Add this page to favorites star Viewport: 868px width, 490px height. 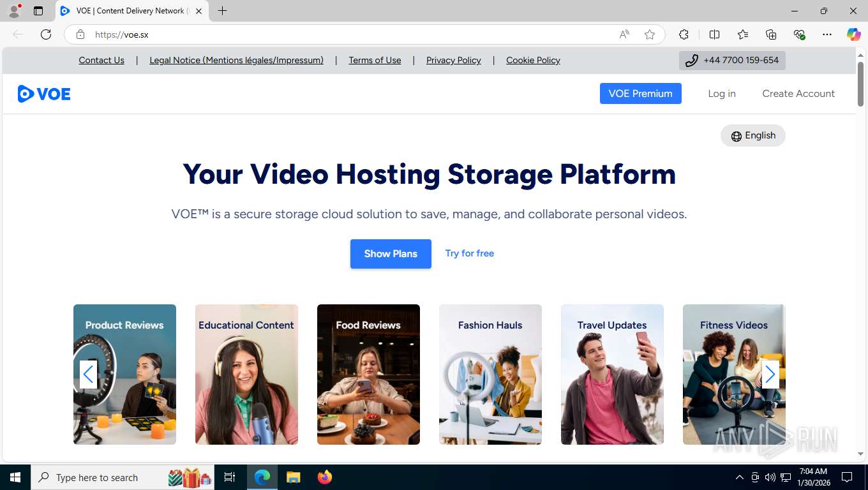click(x=650, y=34)
